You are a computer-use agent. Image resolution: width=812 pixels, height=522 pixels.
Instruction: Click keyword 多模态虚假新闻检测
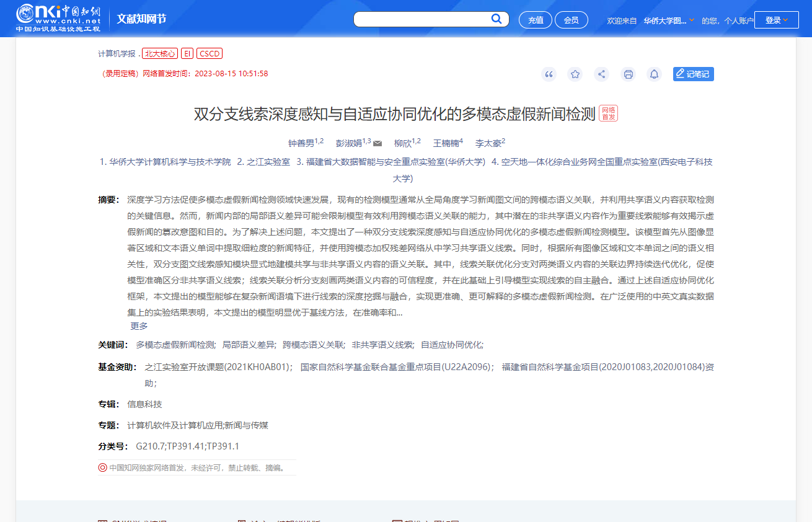(175, 345)
